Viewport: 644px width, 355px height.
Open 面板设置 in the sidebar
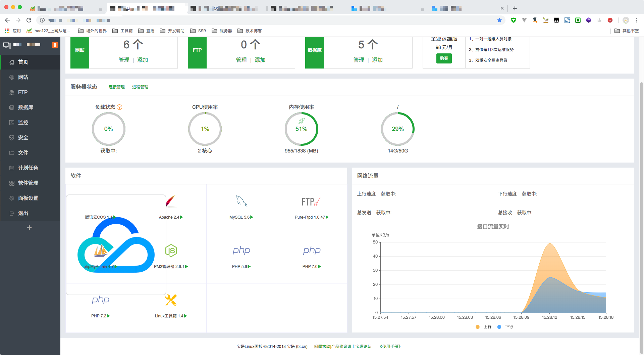pos(30,198)
